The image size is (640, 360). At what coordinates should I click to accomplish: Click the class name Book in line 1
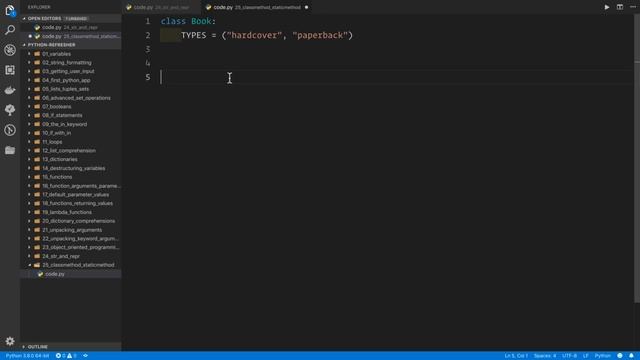coord(201,21)
